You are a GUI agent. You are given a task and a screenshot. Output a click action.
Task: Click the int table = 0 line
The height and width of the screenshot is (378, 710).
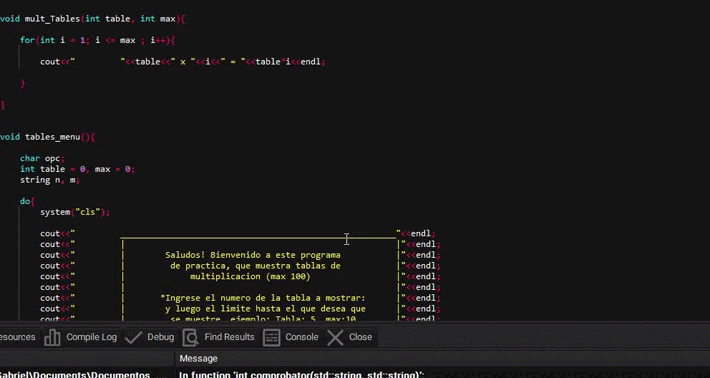77,169
